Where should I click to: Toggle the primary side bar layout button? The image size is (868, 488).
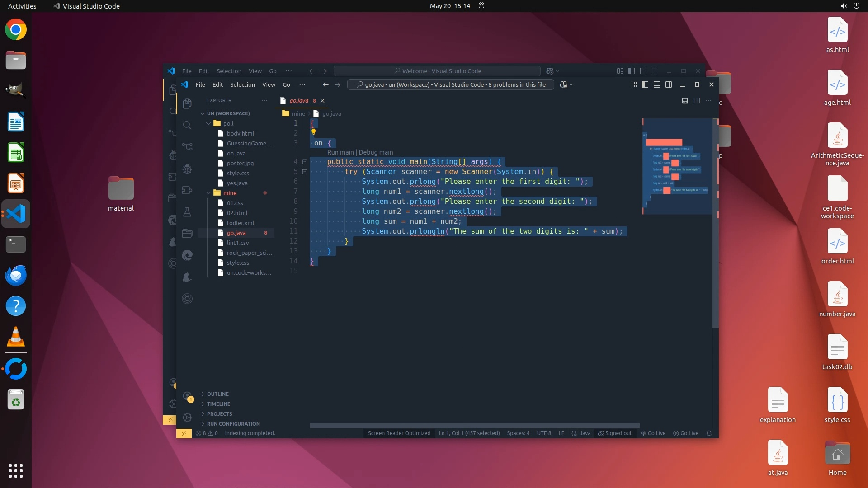pos(645,84)
